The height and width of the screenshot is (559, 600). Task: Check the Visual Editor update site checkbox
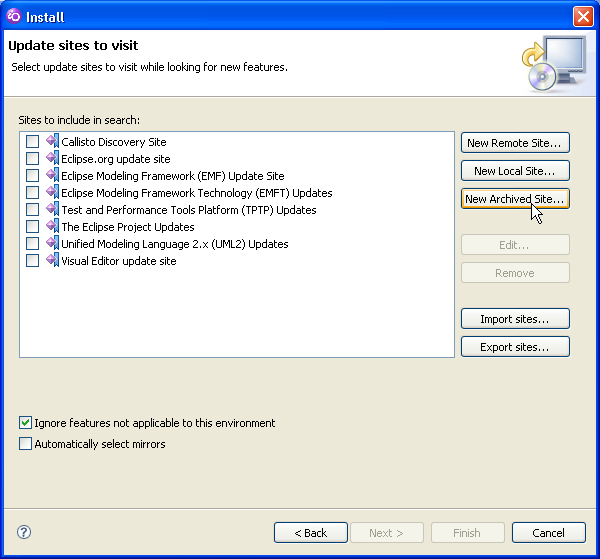(32, 260)
